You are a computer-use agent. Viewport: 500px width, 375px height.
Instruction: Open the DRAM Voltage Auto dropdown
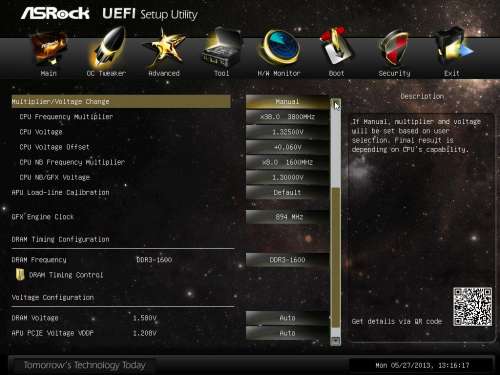[x=287, y=318]
